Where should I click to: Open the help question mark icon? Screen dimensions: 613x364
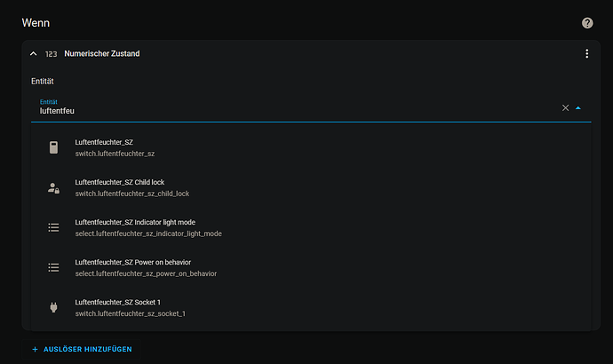tap(587, 23)
